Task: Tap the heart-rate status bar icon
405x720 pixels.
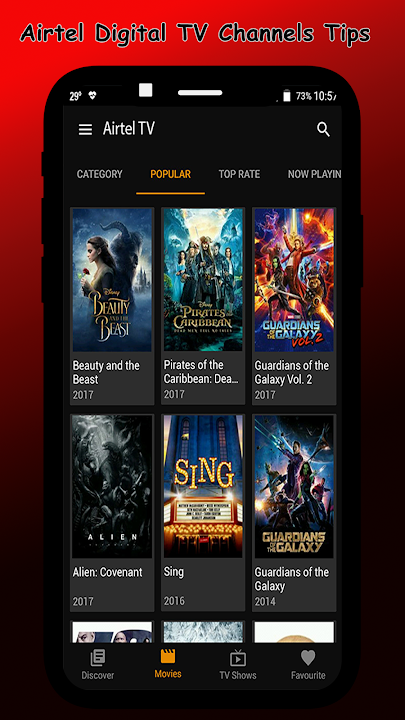Action: tap(93, 96)
